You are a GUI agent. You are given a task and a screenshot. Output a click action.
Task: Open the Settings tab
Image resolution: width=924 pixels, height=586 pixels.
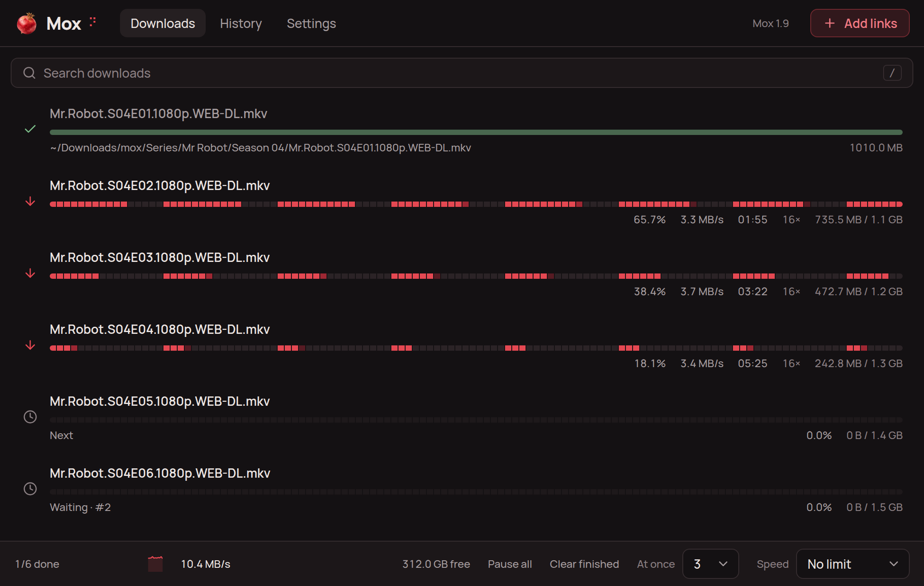coord(311,23)
